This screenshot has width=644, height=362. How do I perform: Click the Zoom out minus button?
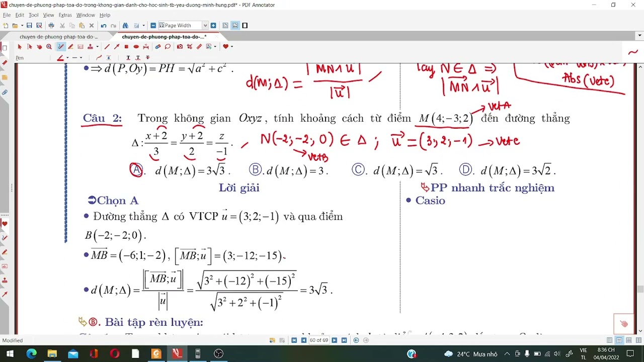[153, 26]
